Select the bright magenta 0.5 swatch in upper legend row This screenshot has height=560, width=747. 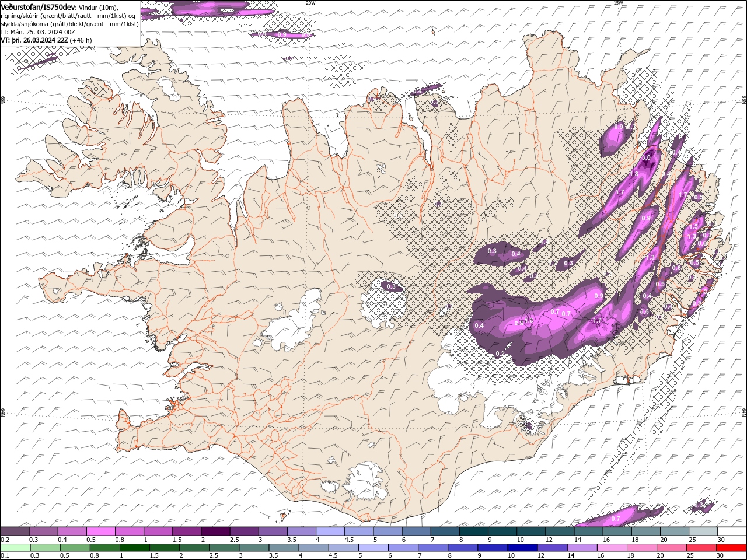[x=100, y=531]
